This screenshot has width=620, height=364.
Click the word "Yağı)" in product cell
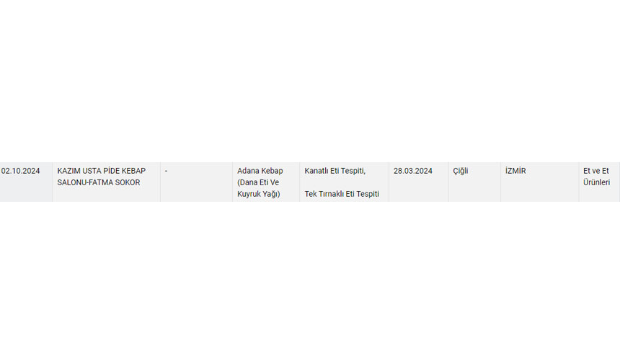[x=272, y=194]
